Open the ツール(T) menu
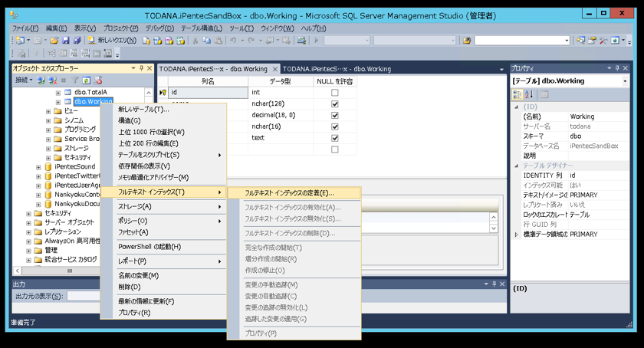This screenshot has width=644, height=348. point(242,28)
